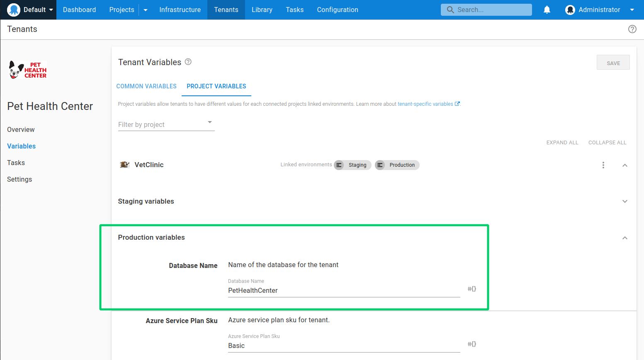Select the Staging environment chip
The image size is (644, 360).
[352, 165]
